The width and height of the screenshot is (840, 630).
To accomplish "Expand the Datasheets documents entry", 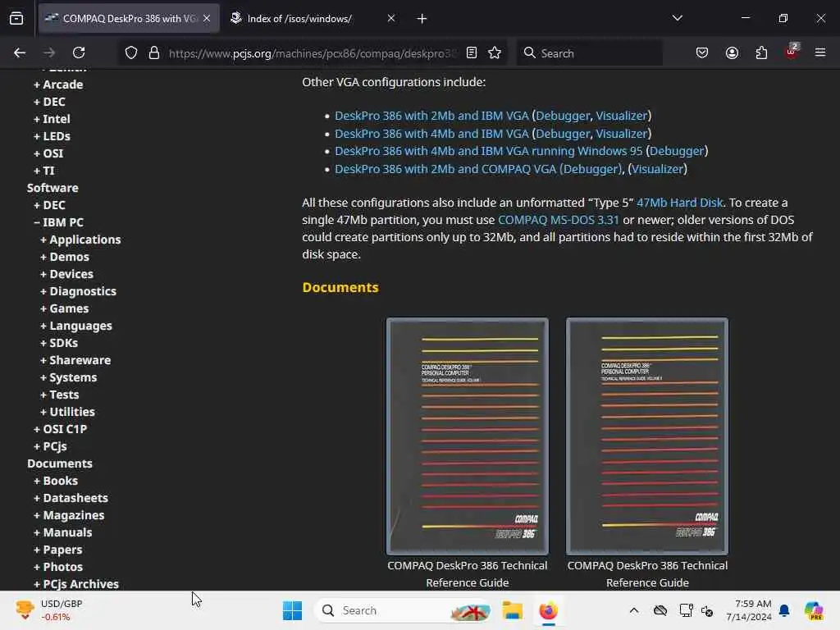I will coord(71,498).
